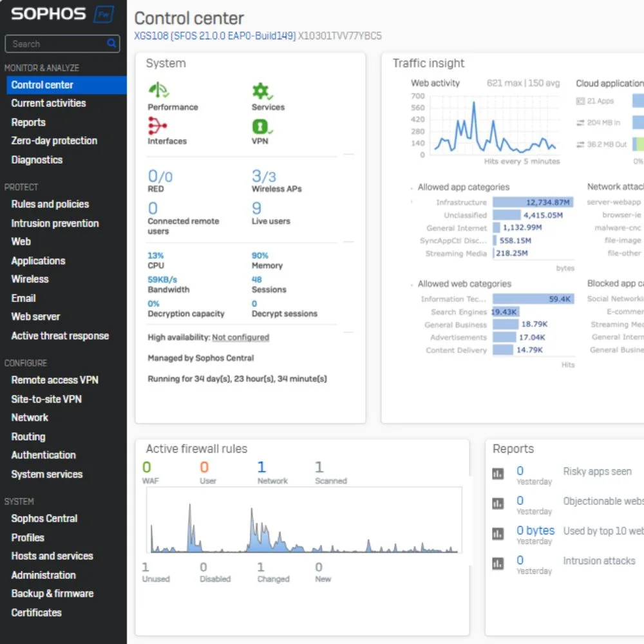Click the Sophos firewall logo badge
Viewport: 644px width, 644px height.
(x=104, y=15)
